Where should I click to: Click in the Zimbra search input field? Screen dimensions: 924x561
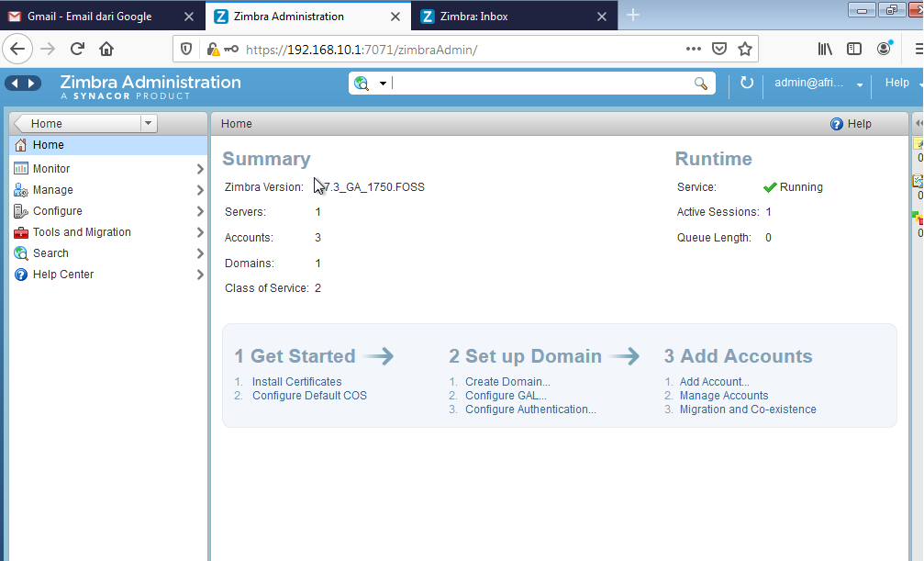click(x=541, y=84)
